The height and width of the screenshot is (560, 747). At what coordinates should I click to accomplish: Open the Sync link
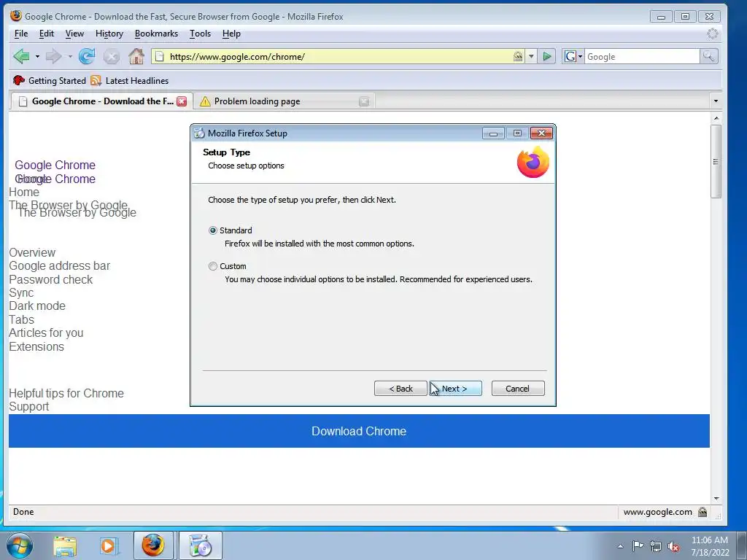pos(21,293)
